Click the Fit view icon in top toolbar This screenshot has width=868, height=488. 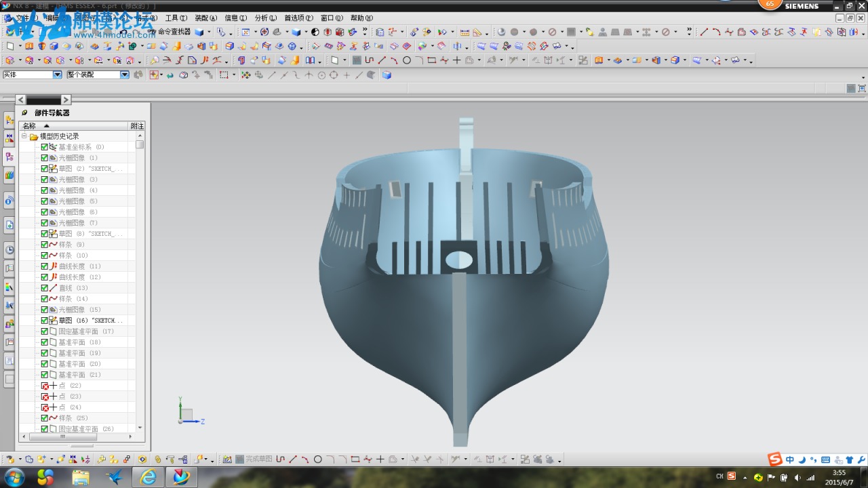(245, 32)
